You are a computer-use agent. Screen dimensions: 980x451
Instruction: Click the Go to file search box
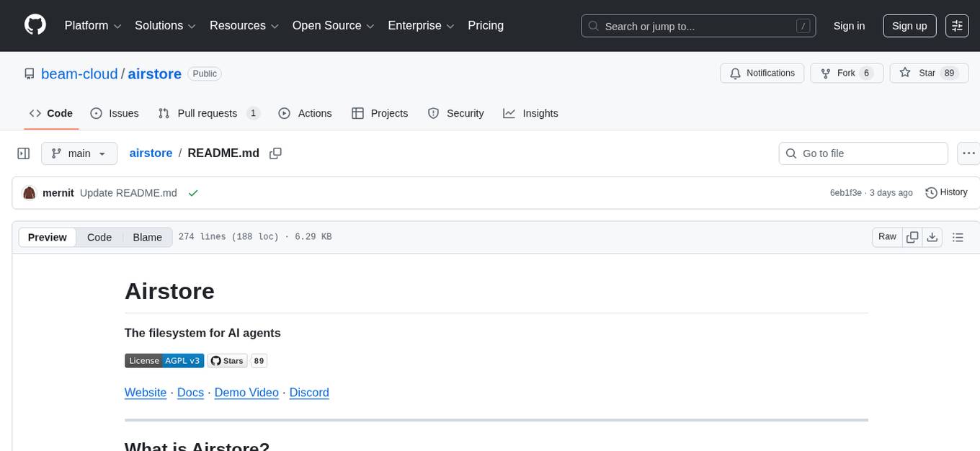click(863, 153)
